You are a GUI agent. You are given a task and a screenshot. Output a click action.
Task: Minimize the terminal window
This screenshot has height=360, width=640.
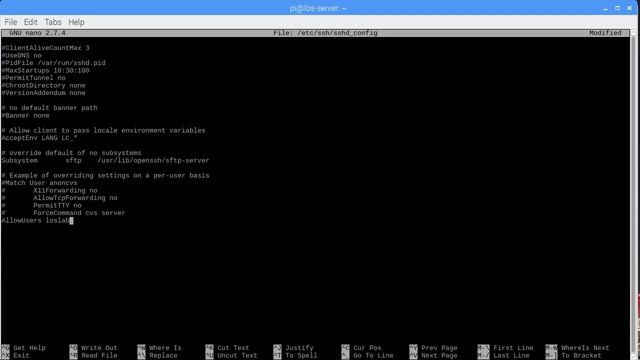click(x=606, y=8)
